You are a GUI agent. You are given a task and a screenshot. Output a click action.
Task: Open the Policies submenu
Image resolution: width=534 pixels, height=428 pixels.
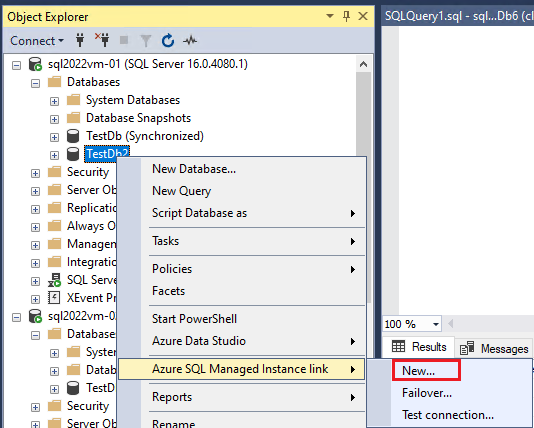coord(241,269)
